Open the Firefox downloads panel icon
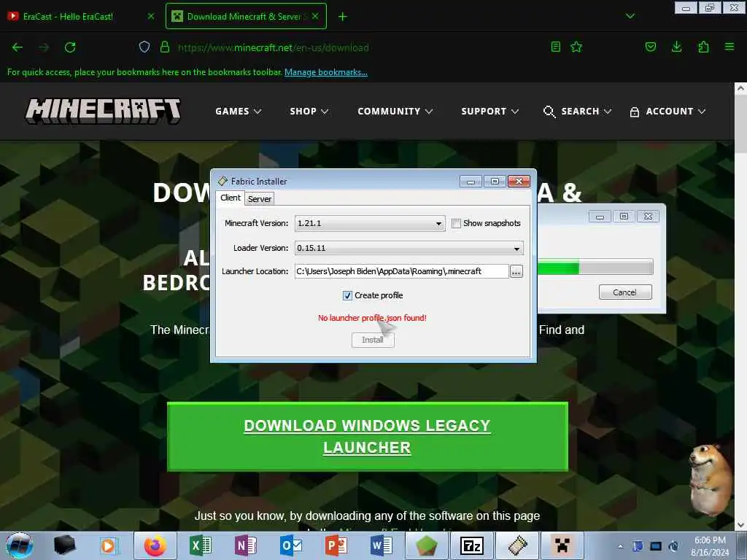Screen dimensions: 747x560 pos(676,47)
